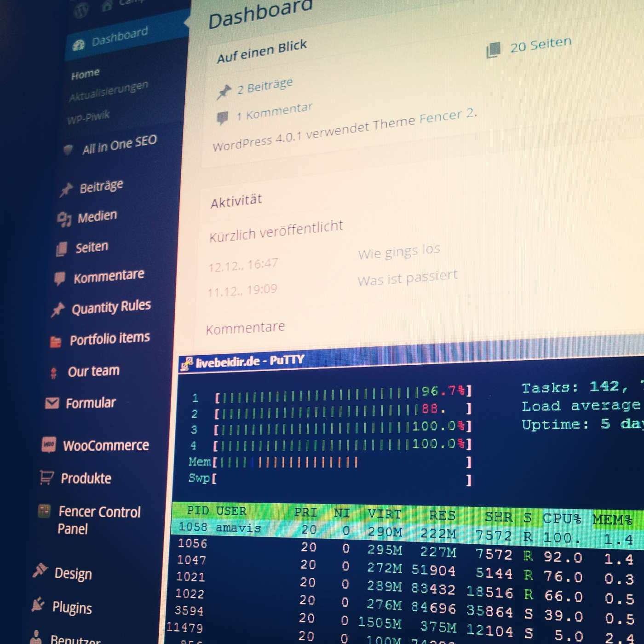
Task: Click the PuTTY window title bar icon
Action: (187, 363)
